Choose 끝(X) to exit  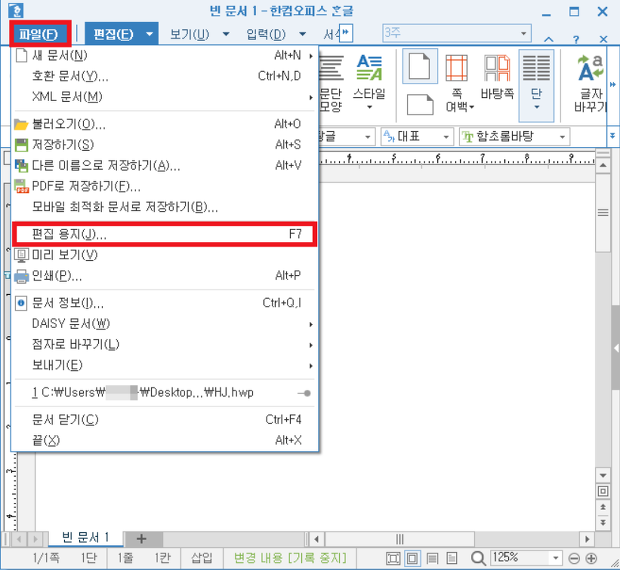pyautogui.click(x=164, y=440)
